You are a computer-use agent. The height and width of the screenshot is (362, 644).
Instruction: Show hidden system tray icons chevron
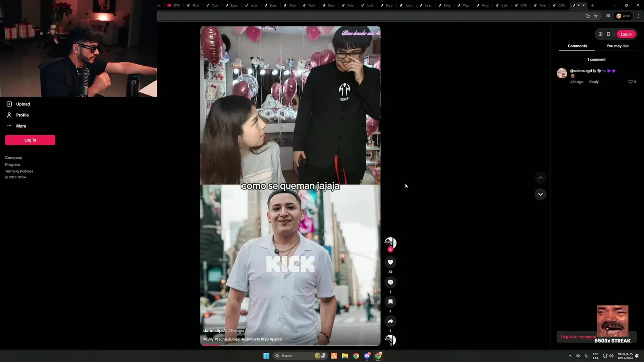point(570,356)
